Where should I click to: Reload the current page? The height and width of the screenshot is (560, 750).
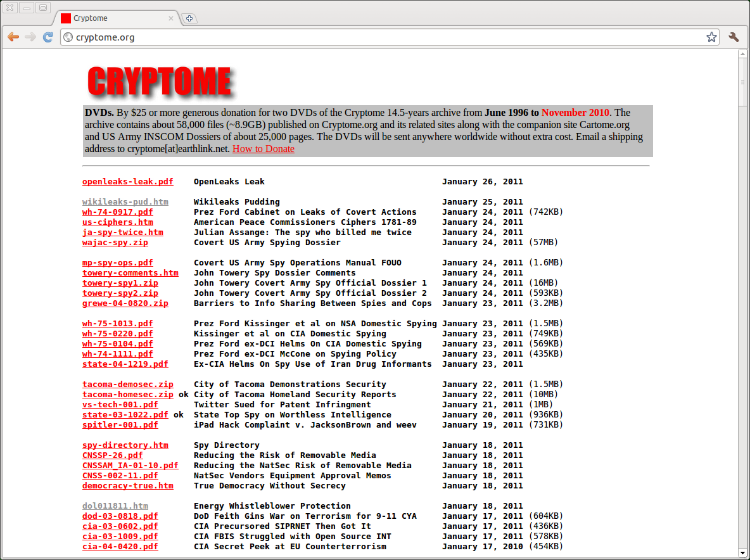click(x=48, y=37)
